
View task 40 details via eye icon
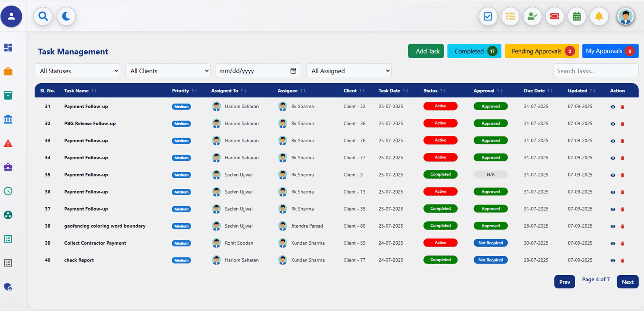point(613,261)
